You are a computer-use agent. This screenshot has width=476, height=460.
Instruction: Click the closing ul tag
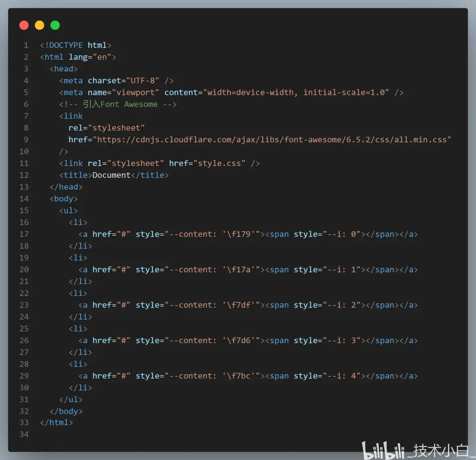pyautogui.click(x=71, y=400)
